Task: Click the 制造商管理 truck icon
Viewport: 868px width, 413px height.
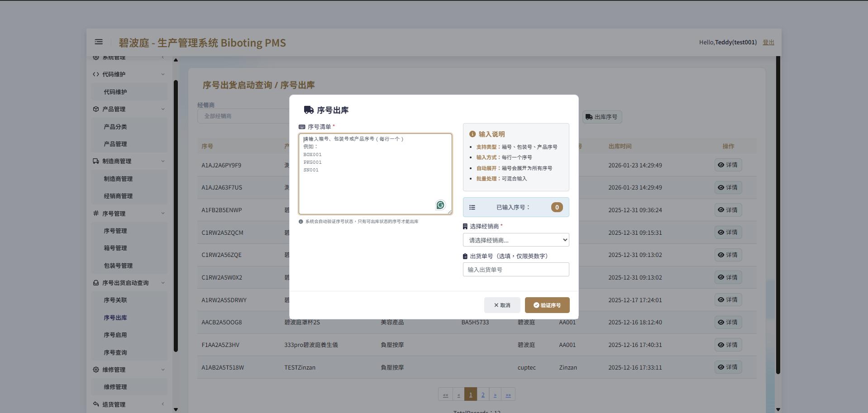Action: [96, 161]
